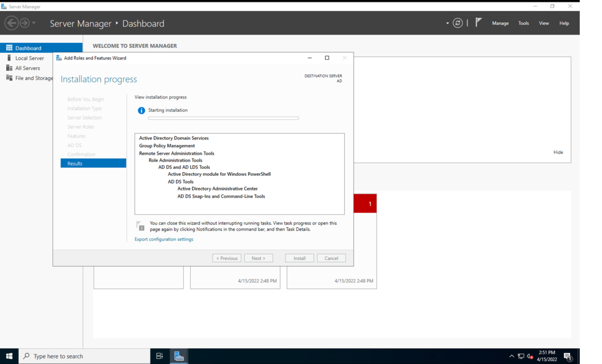Image resolution: width=602 pixels, height=364 pixels.
Task: Click the volume tray icon
Action: pyautogui.click(x=530, y=356)
